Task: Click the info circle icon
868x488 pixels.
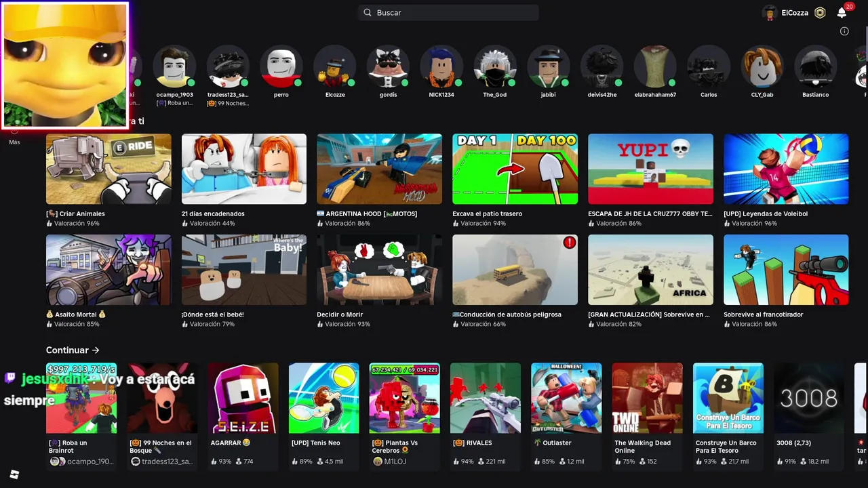Action: (844, 31)
